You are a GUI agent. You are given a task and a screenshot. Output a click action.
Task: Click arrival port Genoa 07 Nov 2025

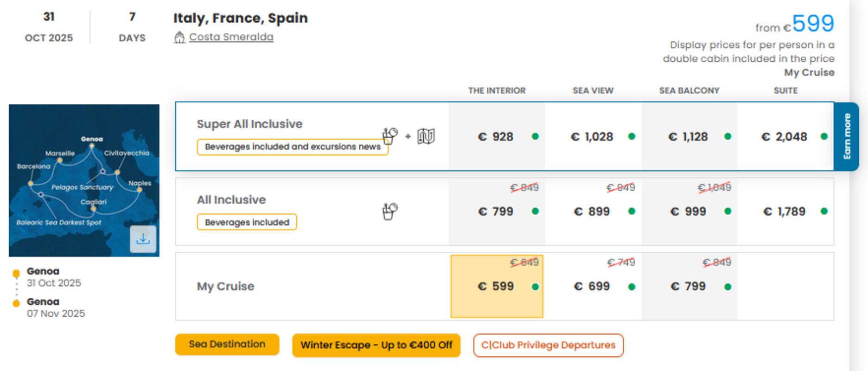pos(56,307)
